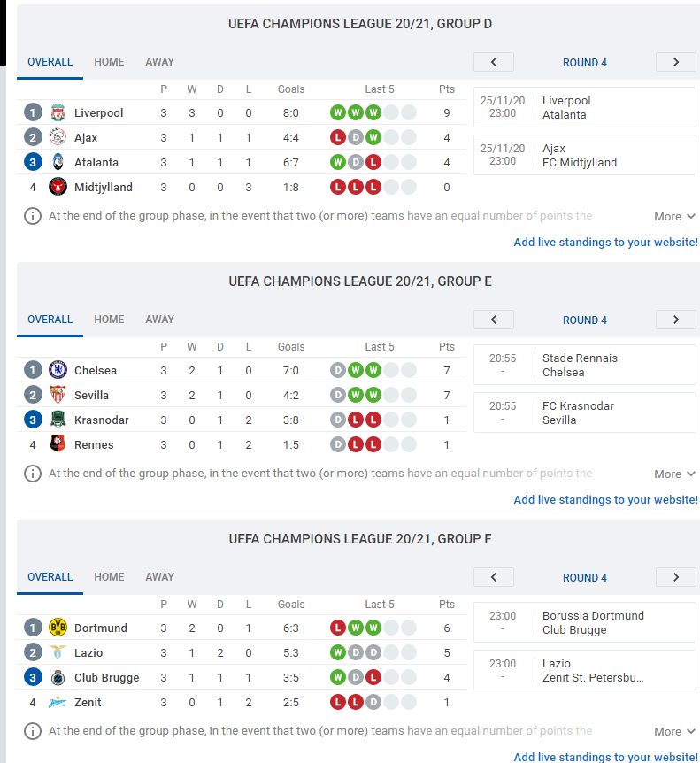Viewport: 700px width, 763px height.
Task: Click the Sevilla team badge
Action: (x=58, y=395)
